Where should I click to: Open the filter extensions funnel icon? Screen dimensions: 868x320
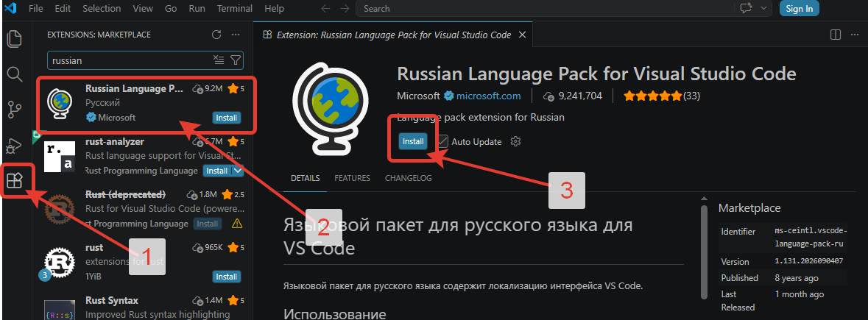236,60
